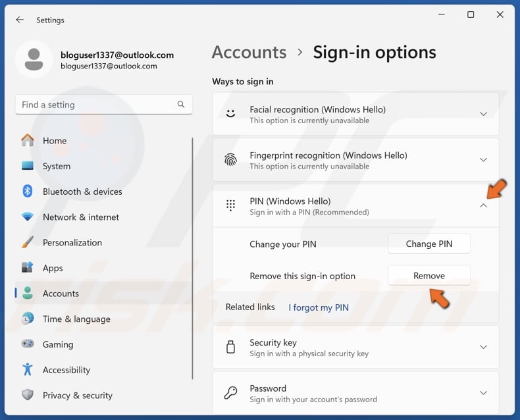Minimize the Settings window
Screen dimensions: 520x420
point(442,14)
